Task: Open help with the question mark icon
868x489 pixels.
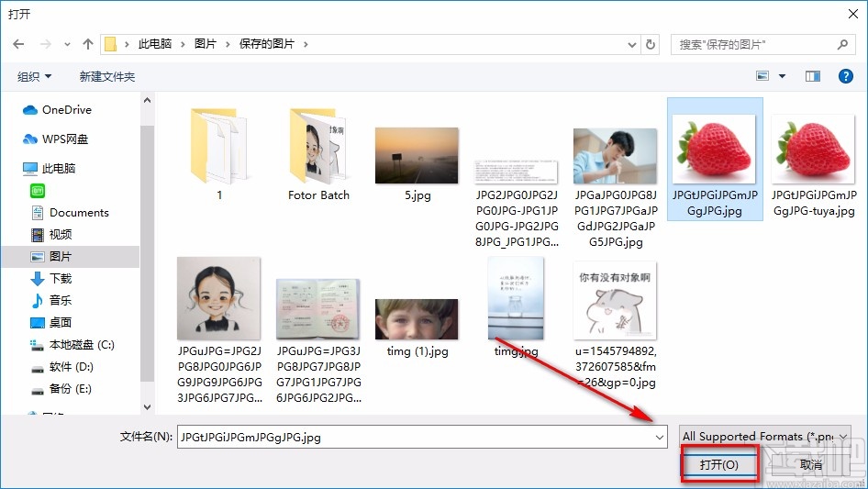Action: coord(846,76)
